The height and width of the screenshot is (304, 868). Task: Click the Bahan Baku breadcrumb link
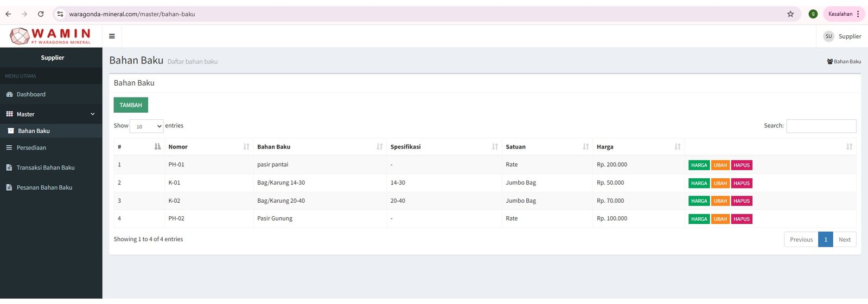point(844,62)
